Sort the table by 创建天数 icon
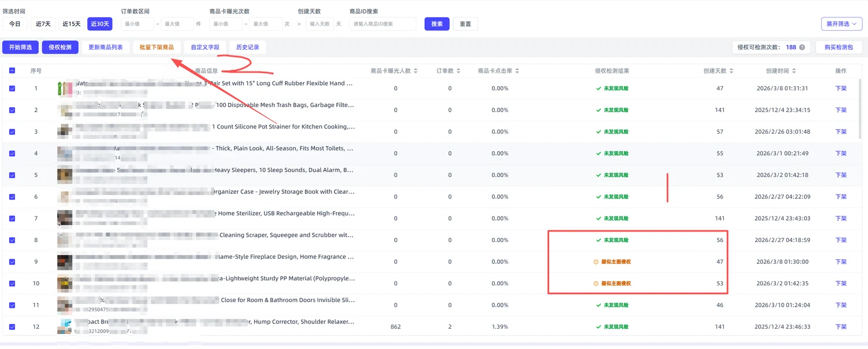The image size is (868, 349). point(731,71)
